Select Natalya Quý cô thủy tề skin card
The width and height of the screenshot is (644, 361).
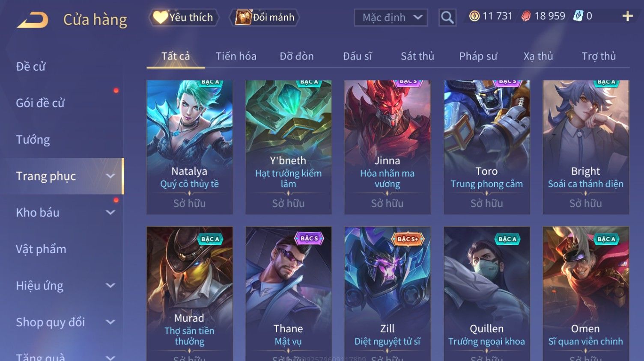click(x=189, y=147)
